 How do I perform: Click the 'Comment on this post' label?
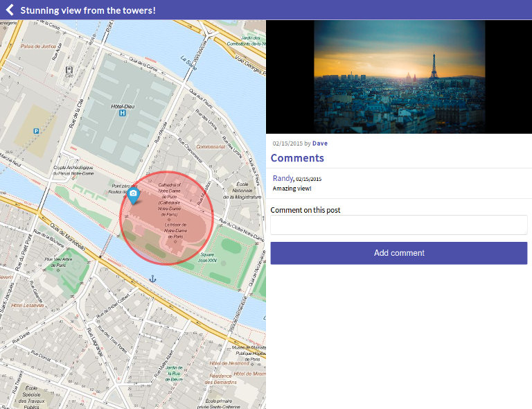305,210
